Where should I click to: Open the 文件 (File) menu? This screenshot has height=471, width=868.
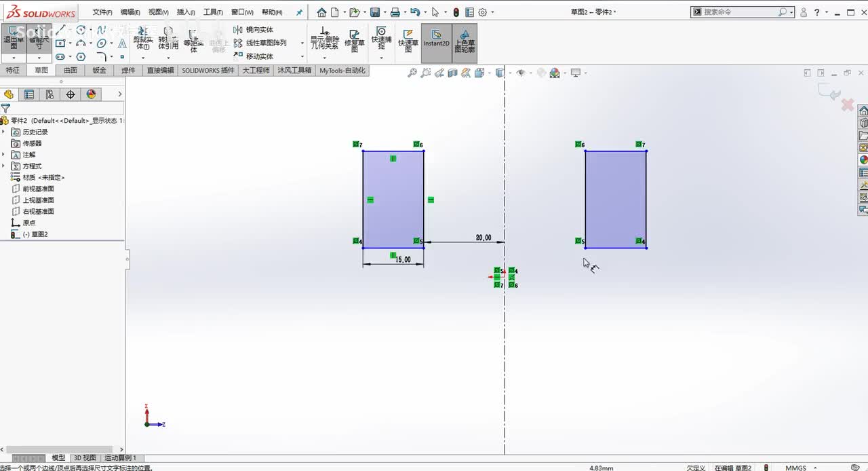102,12
